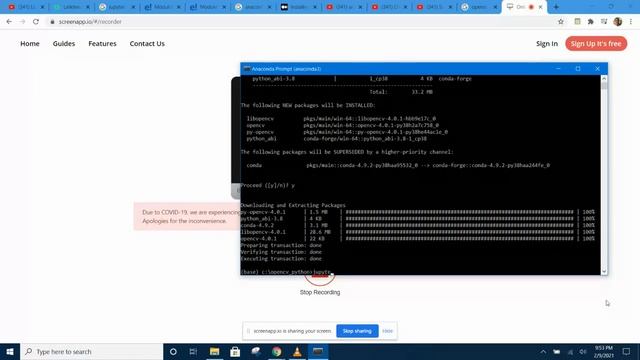
Task: Click the yellow extension icon beside the star
Action: pyautogui.click(x=577, y=22)
